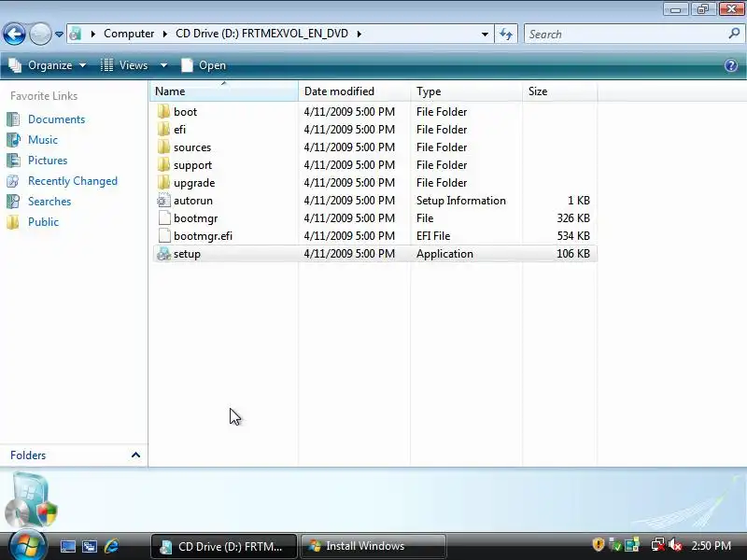The height and width of the screenshot is (560, 747).
Task: Click the '534 KB' size cell
Action: (573, 236)
